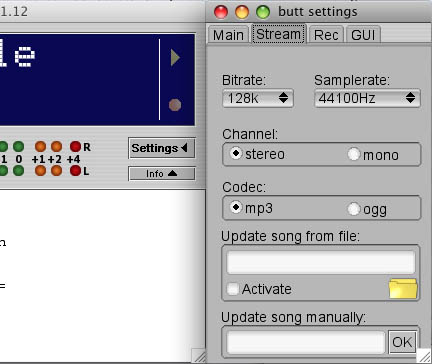Click the "Bitrate:" label
432x364 pixels.
point(244,80)
